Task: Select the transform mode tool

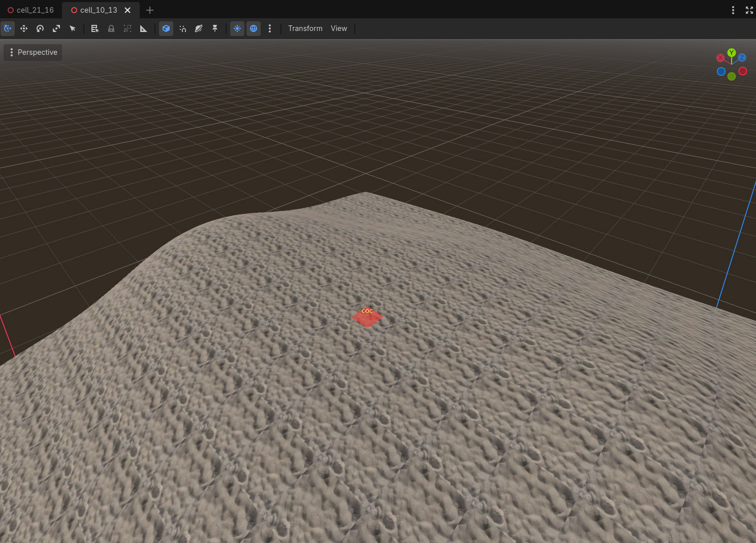Action: [8, 28]
